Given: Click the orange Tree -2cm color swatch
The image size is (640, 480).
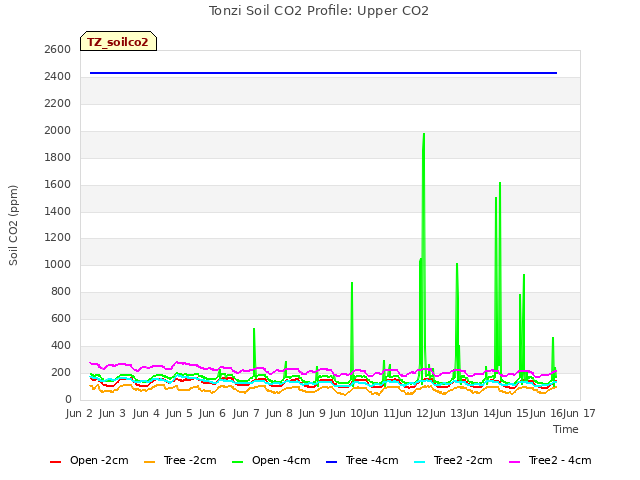Looking at the screenshot, I should (150, 462).
